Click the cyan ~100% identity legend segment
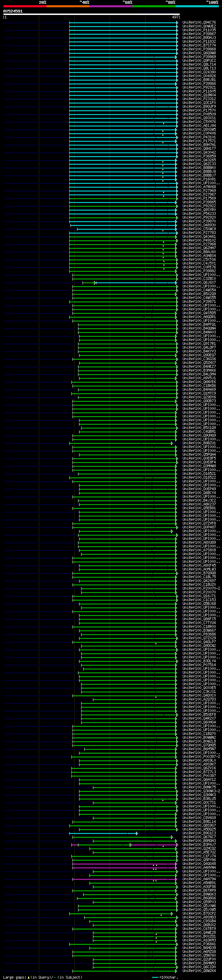The width and height of the screenshot is (222, 980). click(x=197, y=6)
